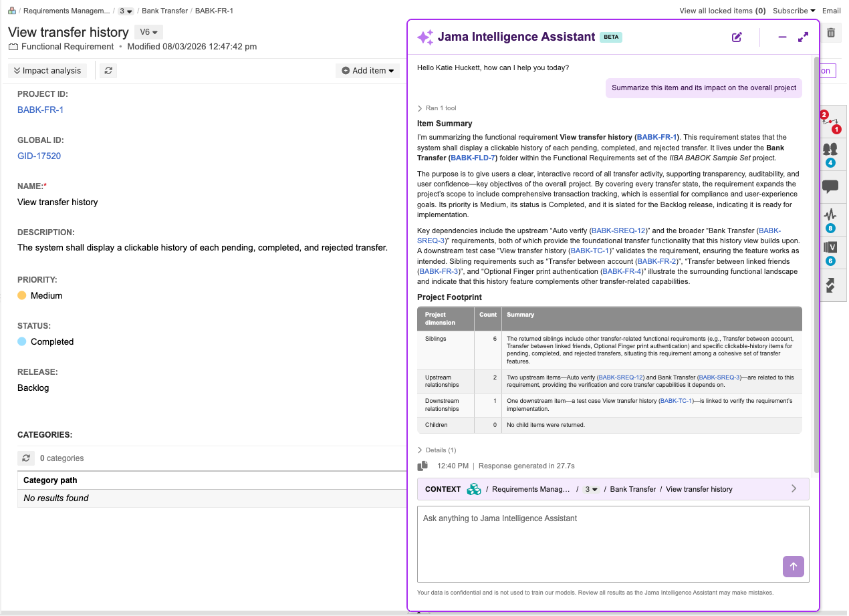
Task: Click the assistant panel vertical scrollbar
Action: click(x=816, y=265)
